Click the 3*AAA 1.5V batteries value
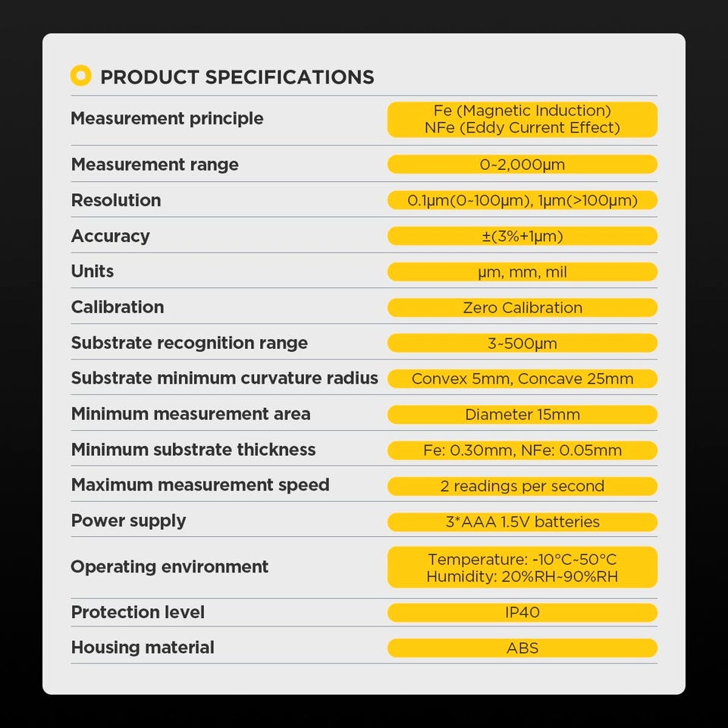Image resolution: width=728 pixels, height=728 pixels. 522,522
